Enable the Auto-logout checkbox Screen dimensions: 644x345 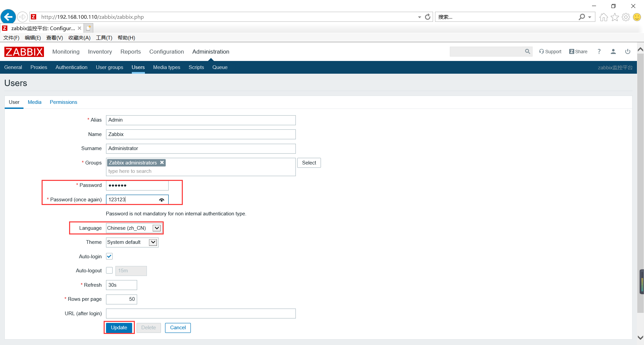coord(109,270)
